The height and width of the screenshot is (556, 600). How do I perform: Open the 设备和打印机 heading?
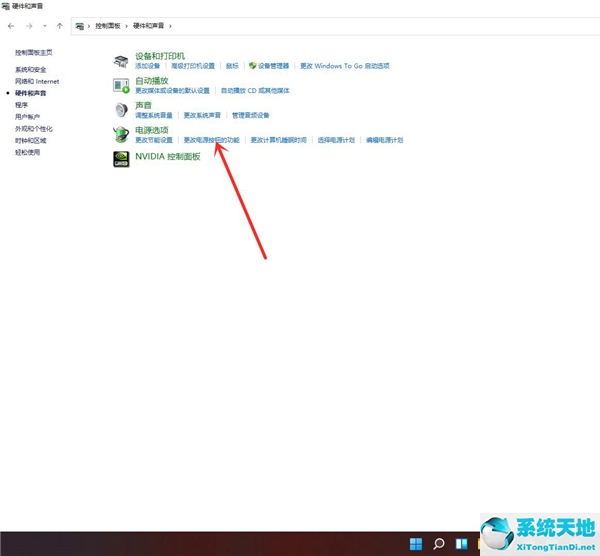160,56
